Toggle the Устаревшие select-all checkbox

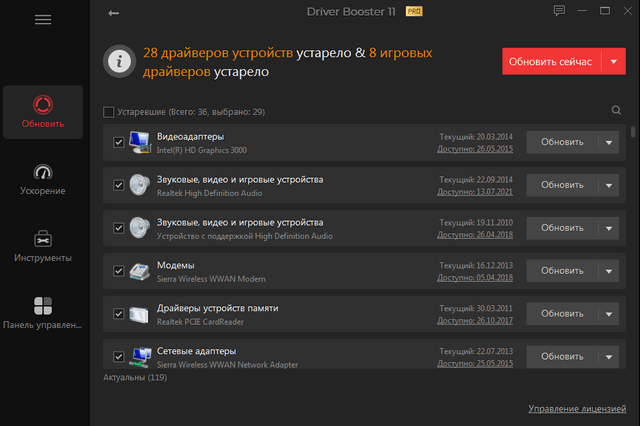[x=109, y=112]
